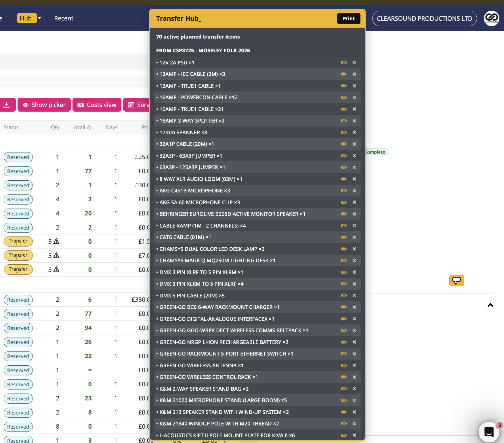Screen dimensions: 504x443
Task: Edit the 16AMP - POWERCON CABLE transfer
Action: 344,98
